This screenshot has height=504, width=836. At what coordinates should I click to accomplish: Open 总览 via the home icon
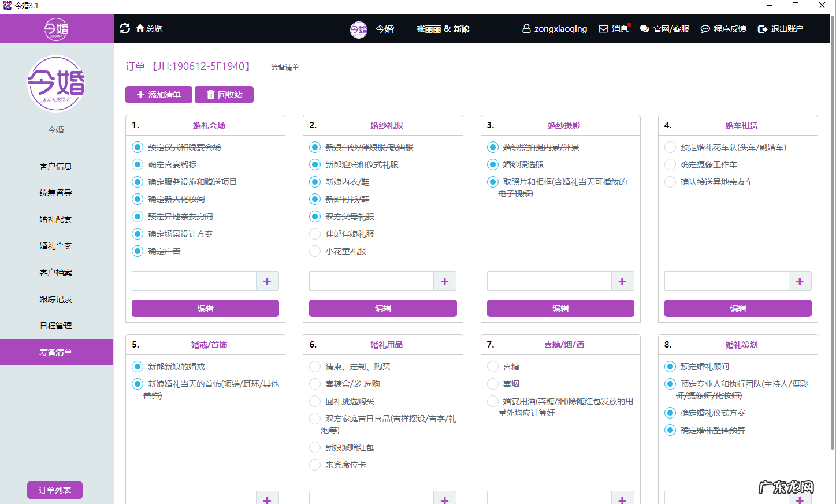point(140,28)
